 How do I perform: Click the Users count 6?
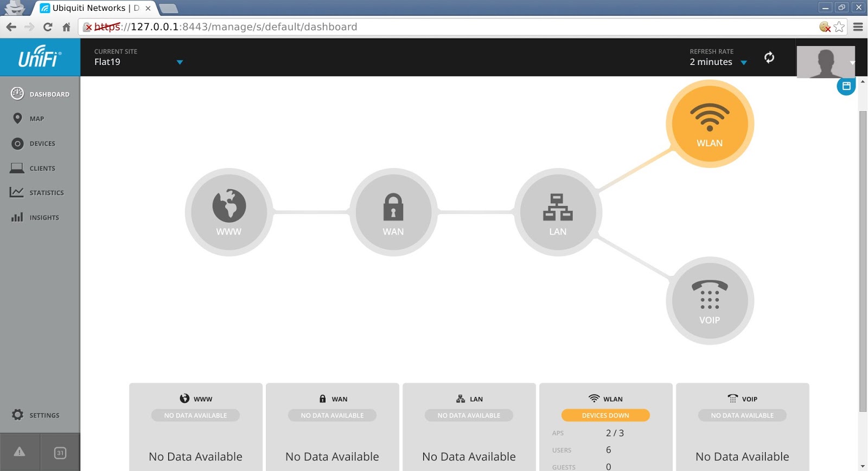609,450
